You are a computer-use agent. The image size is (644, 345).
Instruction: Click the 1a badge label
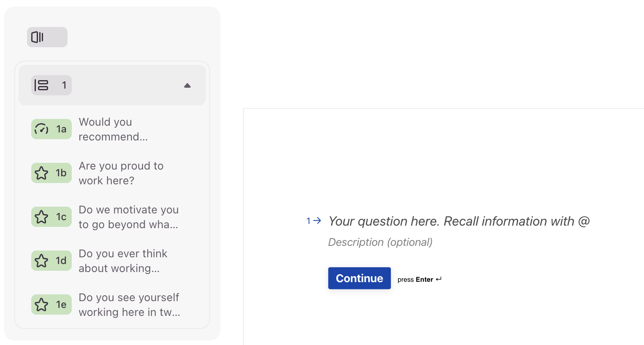pyautogui.click(x=61, y=129)
